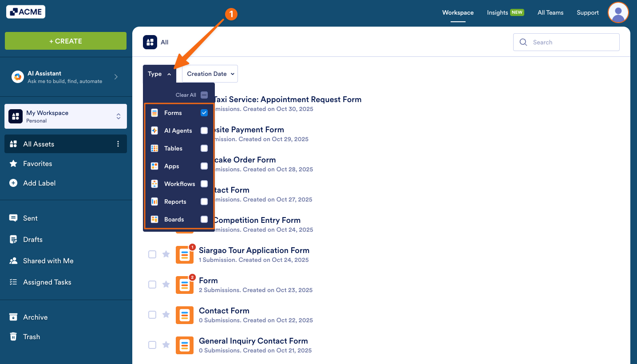This screenshot has width=637, height=364.
Task: Open the Creation Date dropdown
Action: point(210,74)
